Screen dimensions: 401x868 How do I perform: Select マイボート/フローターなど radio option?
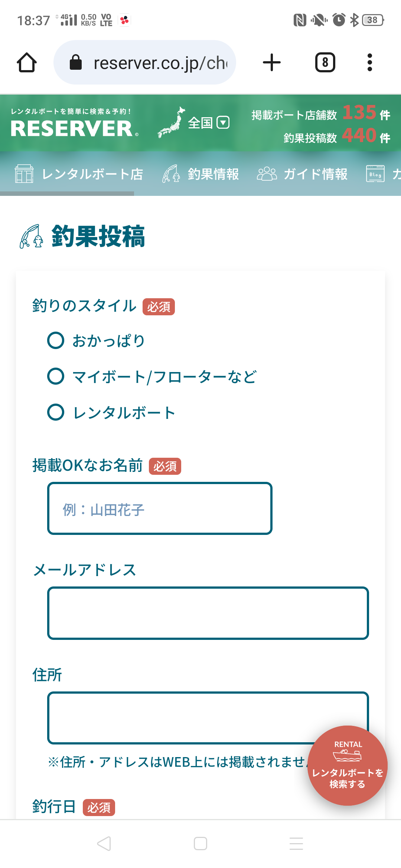click(56, 376)
